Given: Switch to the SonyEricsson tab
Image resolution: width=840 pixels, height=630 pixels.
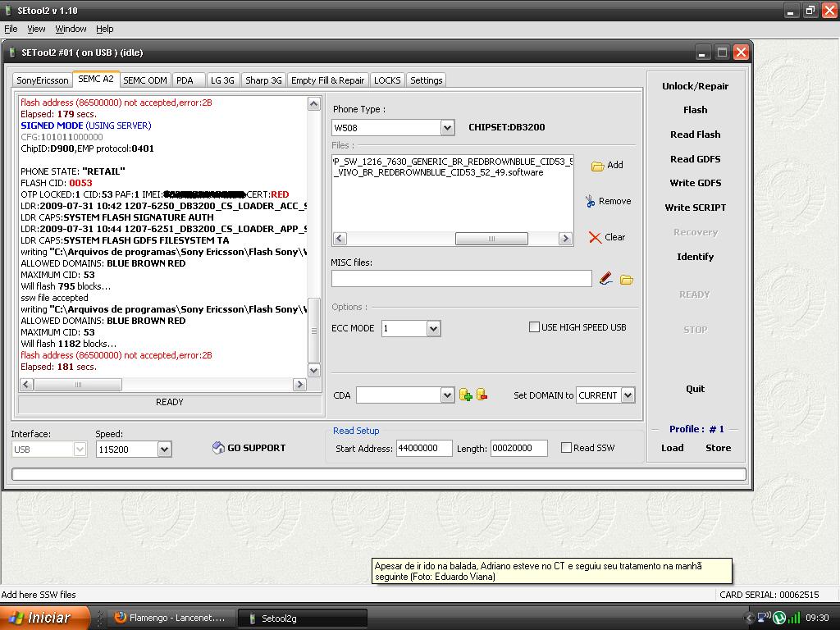Looking at the screenshot, I should pyautogui.click(x=43, y=80).
